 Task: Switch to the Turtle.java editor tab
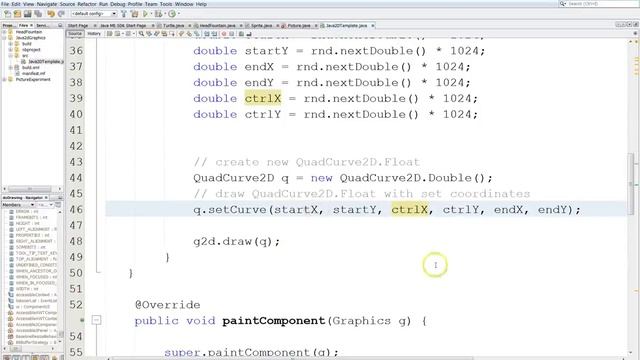click(x=173, y=25)
